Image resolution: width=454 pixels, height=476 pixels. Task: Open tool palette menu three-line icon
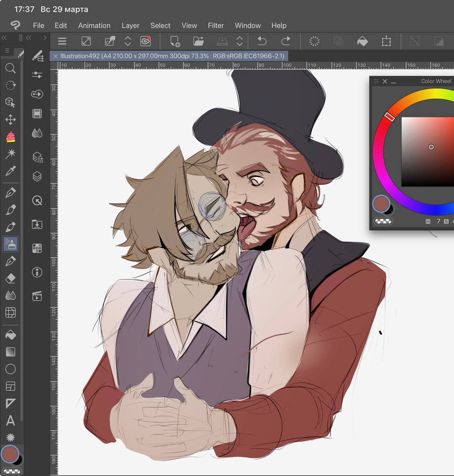(7, 51)
